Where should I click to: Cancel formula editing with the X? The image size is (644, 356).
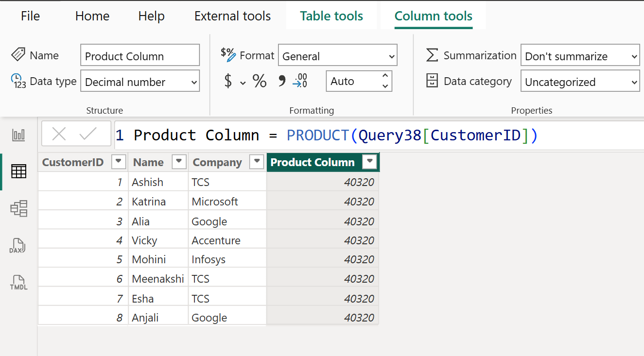pos(59,135)
